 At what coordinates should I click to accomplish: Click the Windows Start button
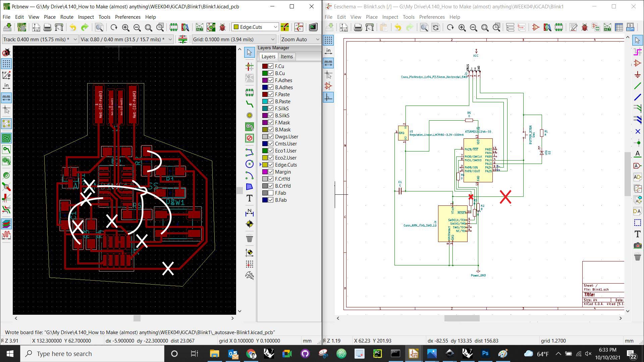tap(10, 354)
